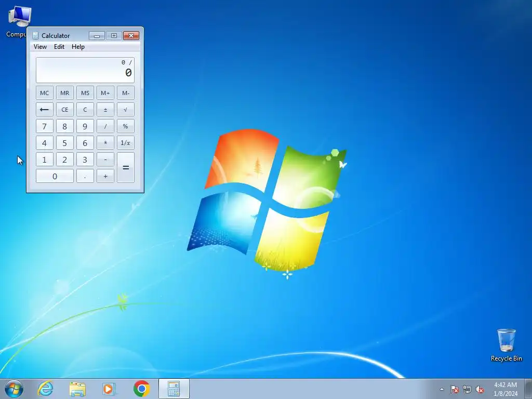
Task: Click the MR memory recall button
Action: [x=65, y=93]
